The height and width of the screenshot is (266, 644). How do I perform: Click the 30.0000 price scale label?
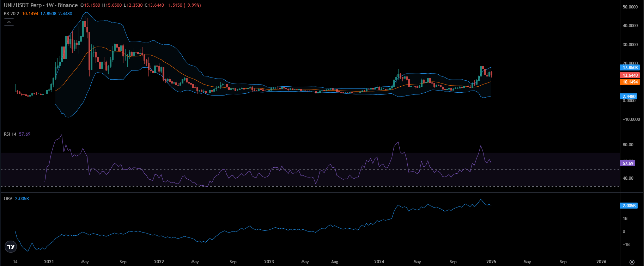coord(630,45)
